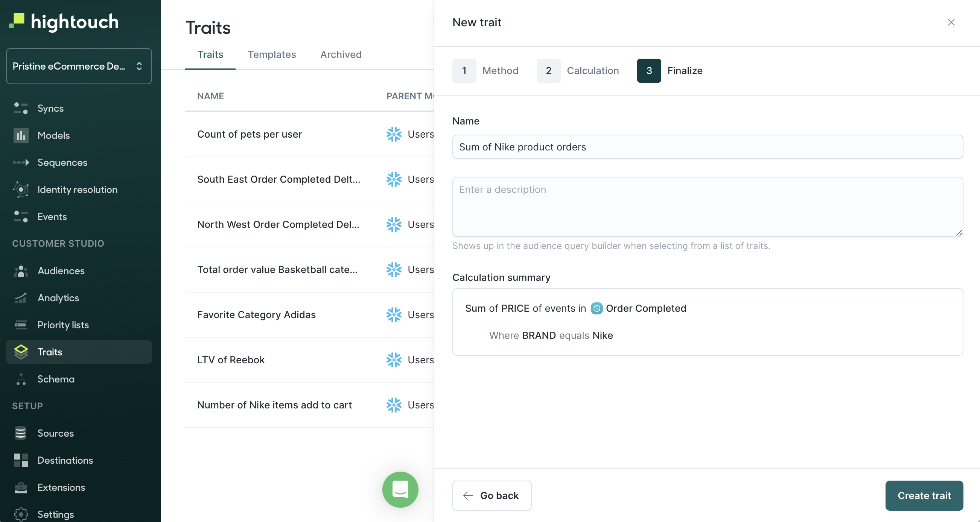Image resolution: width=980 pixels, height=522 pixels.
Task: Click the NAME column header
Action: 210,96
